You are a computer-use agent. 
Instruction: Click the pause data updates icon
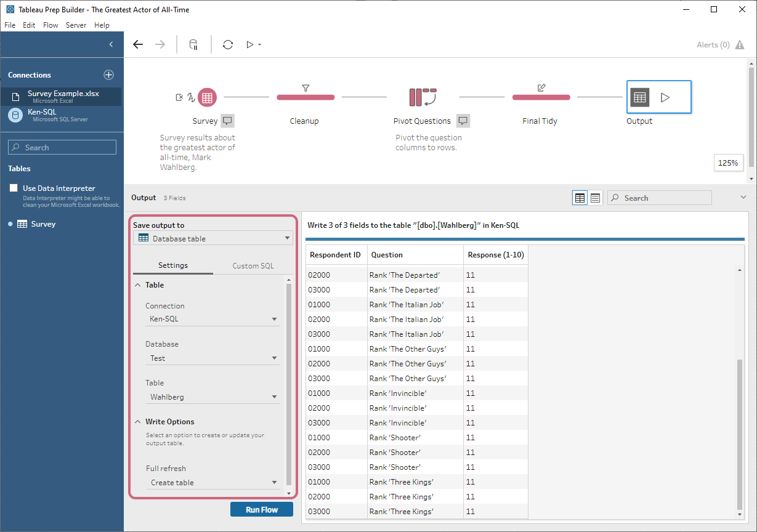[x=193, y=44]
